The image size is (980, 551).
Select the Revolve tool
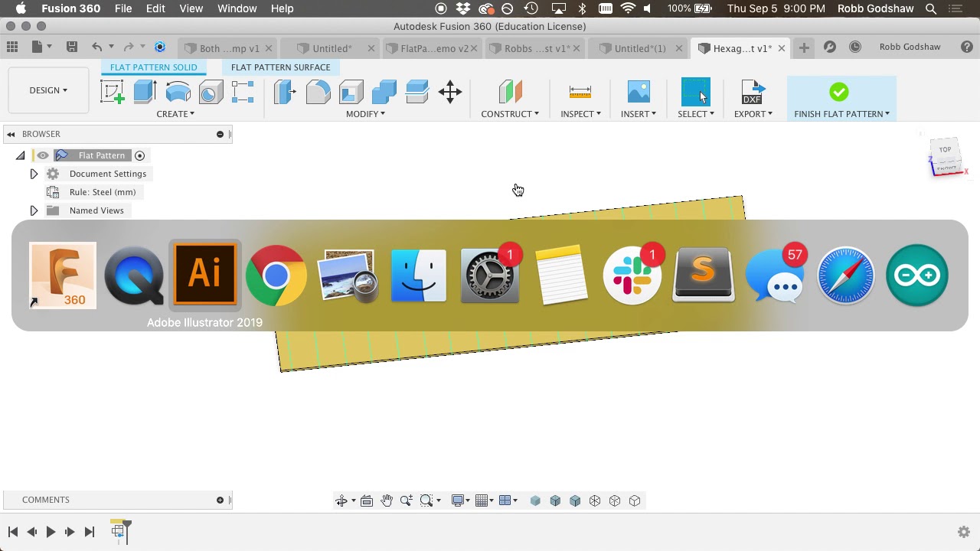[x=178, y=93]
